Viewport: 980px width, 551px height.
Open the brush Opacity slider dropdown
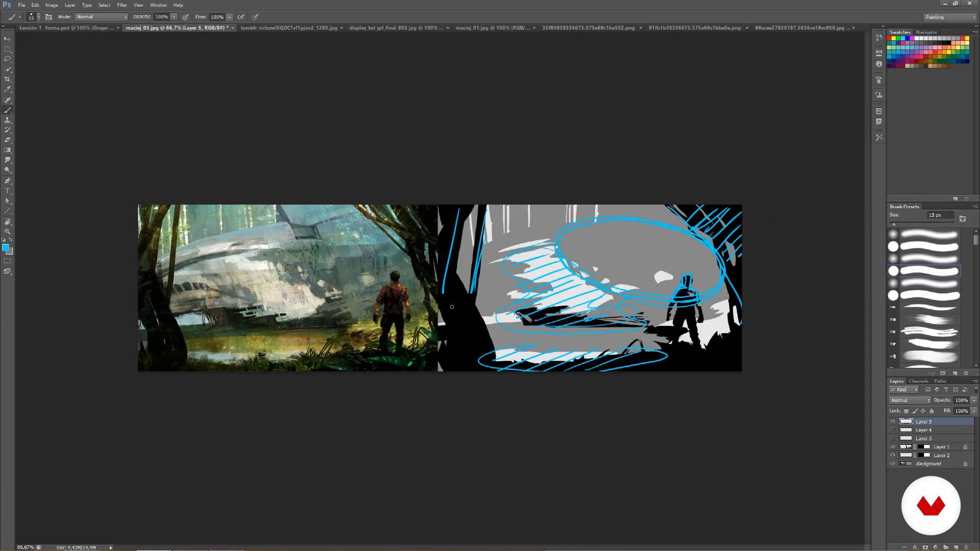tap(174, 17)
